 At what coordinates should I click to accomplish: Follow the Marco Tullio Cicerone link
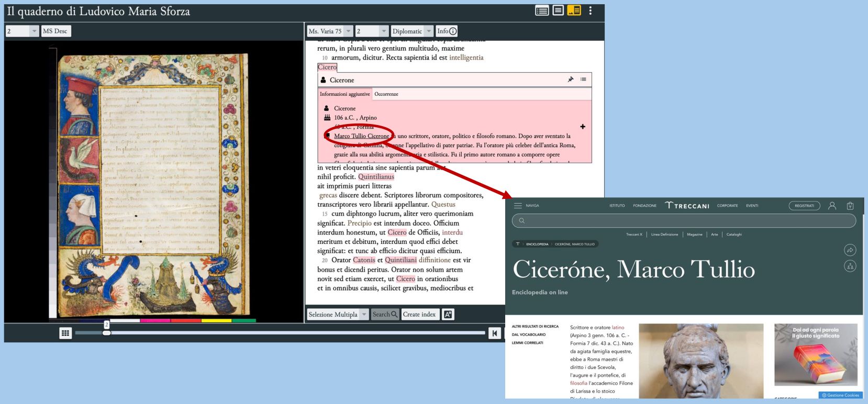[362, 136]
